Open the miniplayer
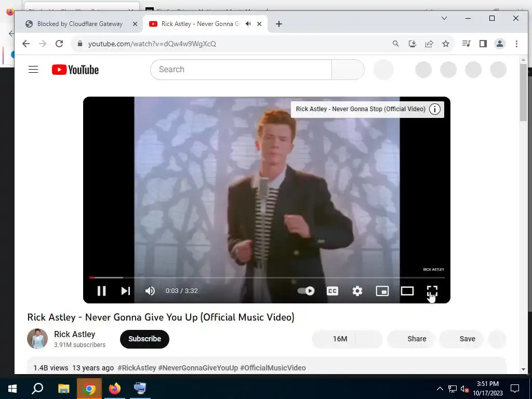The width and height of the screenshot is (532, 399). tap(382, 291)
